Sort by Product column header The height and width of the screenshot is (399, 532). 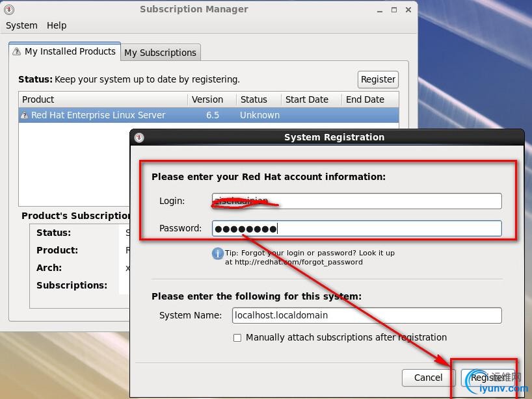point(103,99)
